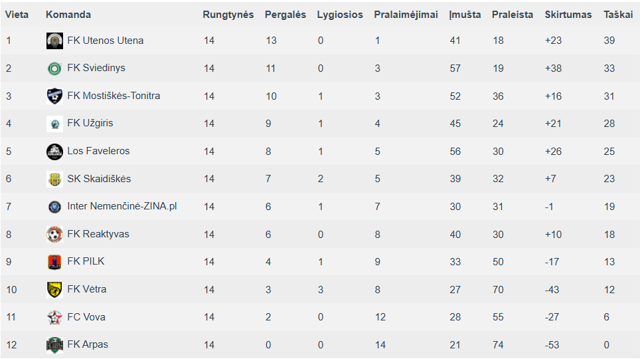Select the red and blue FK PILK emblem
The width and height of the screenshot is (644, 359).
54,261
